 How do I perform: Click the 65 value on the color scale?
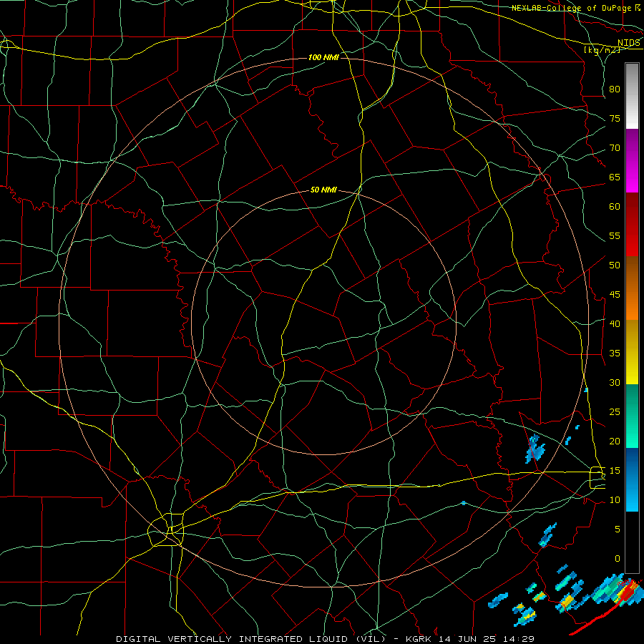click(x=615, y=177)
